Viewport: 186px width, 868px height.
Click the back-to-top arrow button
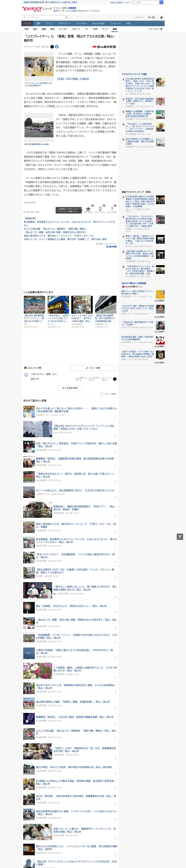180,537
